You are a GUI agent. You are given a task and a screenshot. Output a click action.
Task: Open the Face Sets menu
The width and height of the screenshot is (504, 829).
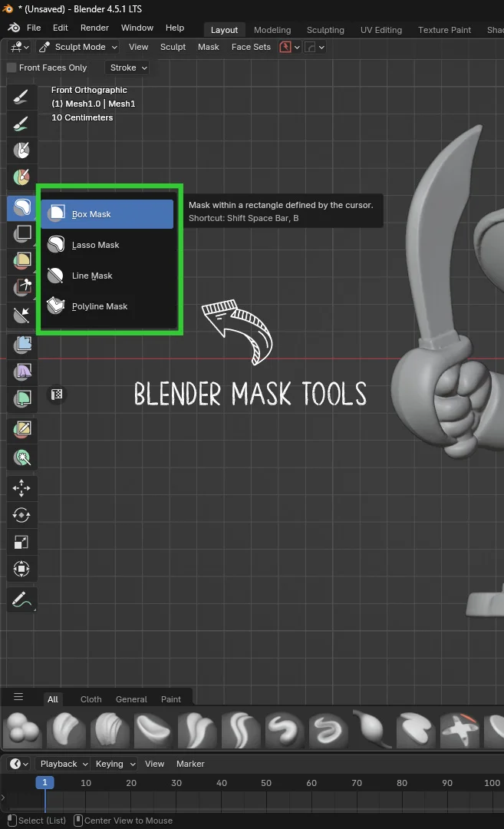(x=251, y=47)
